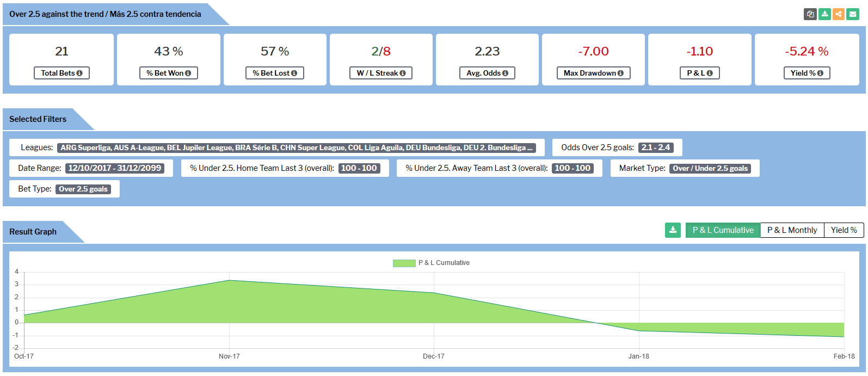The image size is (868, 376).
Task: Click the Yield % info icon in stats
Action: point(820,73)
